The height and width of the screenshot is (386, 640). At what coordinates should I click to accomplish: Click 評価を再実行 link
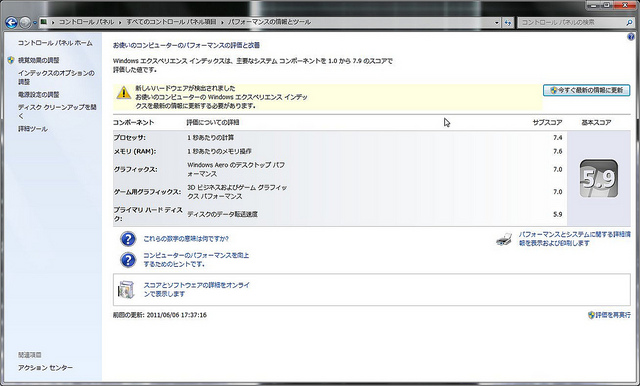[x=613, y=315]
